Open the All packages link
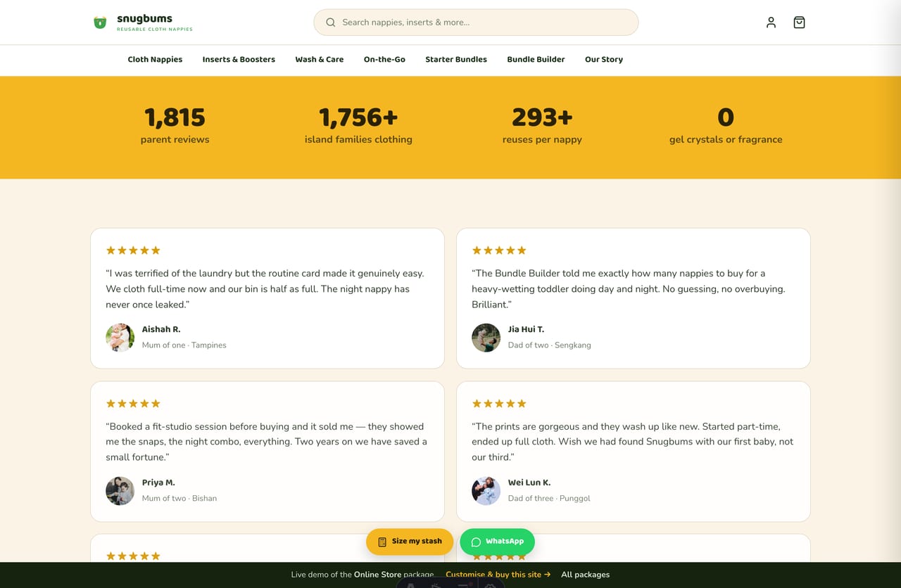 coord(585,575)
